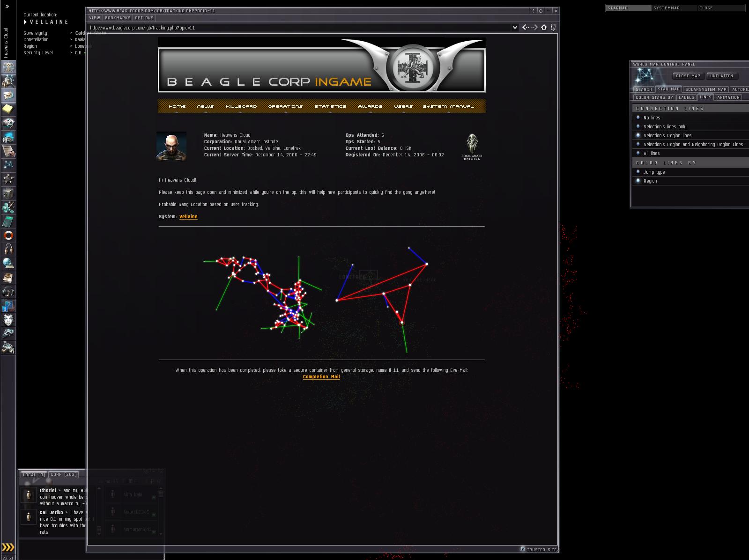Go to Killboard in BeagleCorp navigation
Viewport: 749px width, 560px height.
pyautogui.click(x=241, y=106)
